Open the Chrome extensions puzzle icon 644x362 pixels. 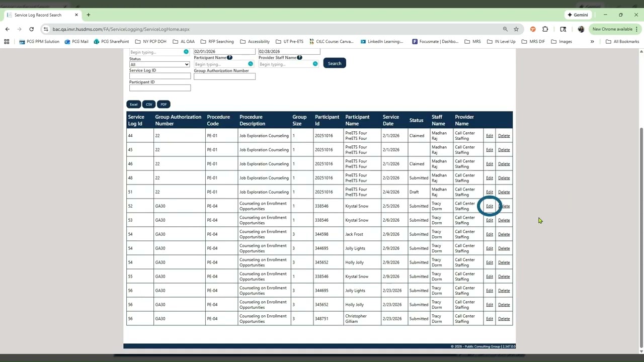point(545,29)
